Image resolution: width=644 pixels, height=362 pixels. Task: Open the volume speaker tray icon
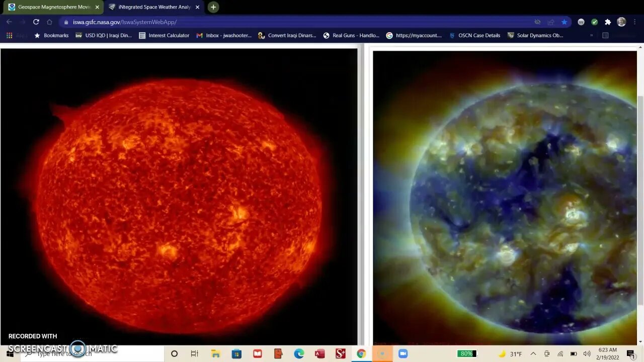(x=587, y=354)
